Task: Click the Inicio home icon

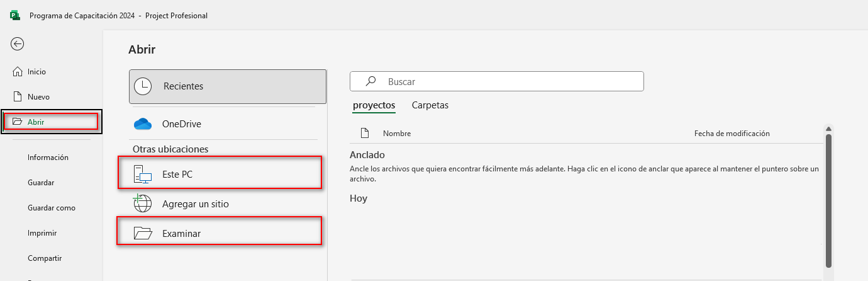Action: click(x=18, y=72)
